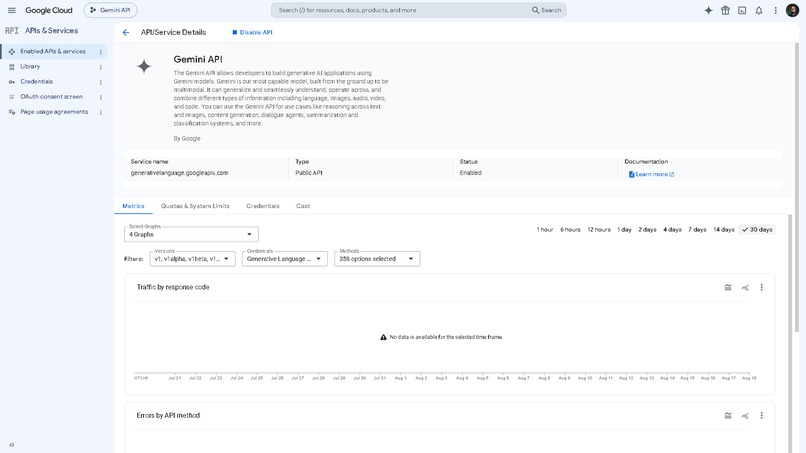Activate Cloud Shell terminal icon
Image resolution: width=806 pixels, height=453 pixels.
(x=742, y=10)
